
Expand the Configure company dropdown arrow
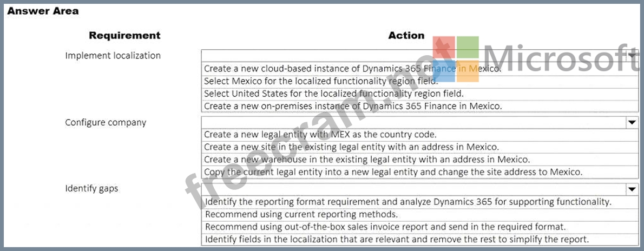coord(632,122)
